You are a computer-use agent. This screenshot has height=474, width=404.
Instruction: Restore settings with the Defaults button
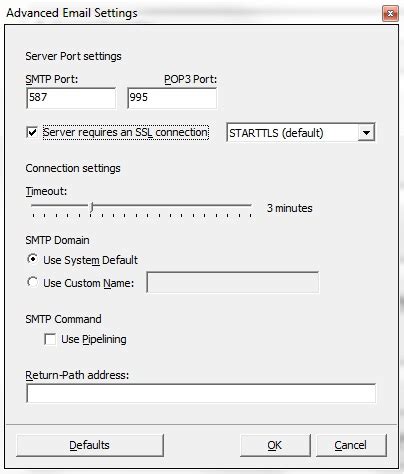(90, 445)
